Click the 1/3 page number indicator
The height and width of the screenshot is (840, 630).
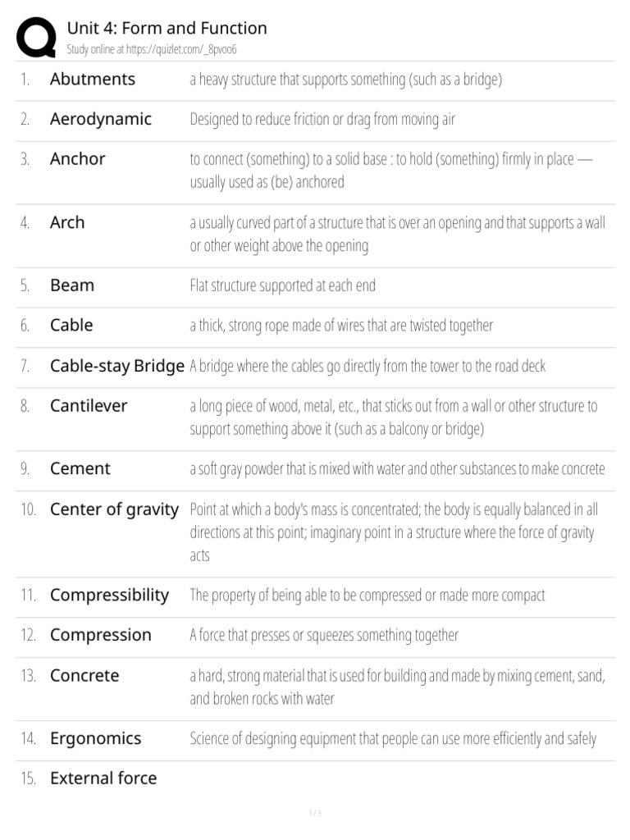click(x=315, y=813)
